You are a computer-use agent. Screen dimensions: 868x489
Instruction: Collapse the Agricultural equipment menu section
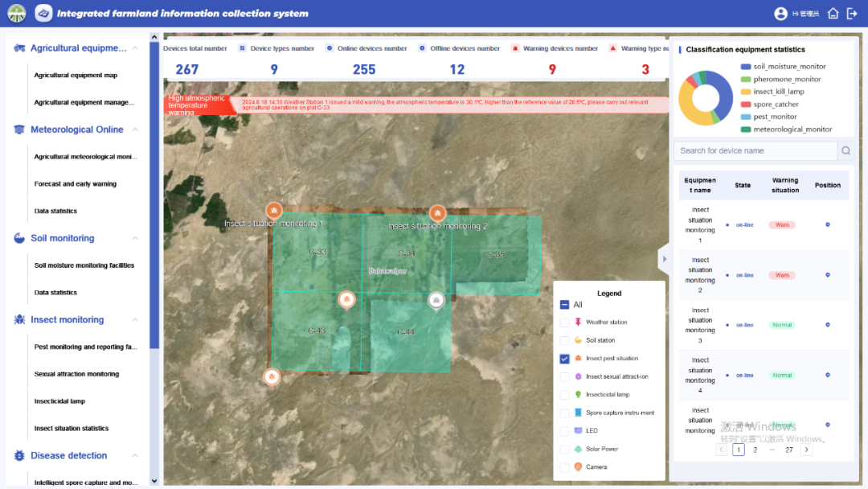click(x=135, y=48)
